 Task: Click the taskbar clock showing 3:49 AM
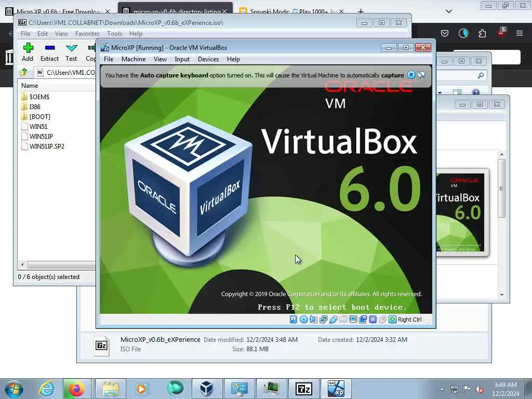[506, 389]
